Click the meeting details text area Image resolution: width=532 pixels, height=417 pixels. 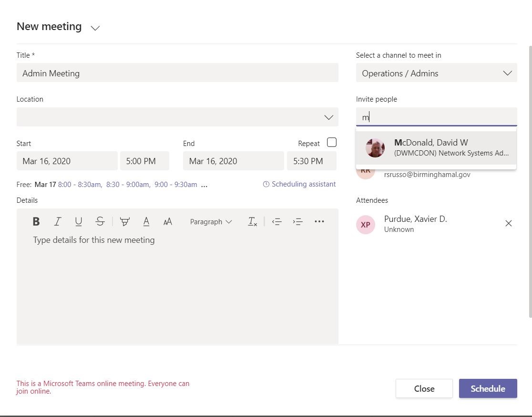tap(177, 289)
